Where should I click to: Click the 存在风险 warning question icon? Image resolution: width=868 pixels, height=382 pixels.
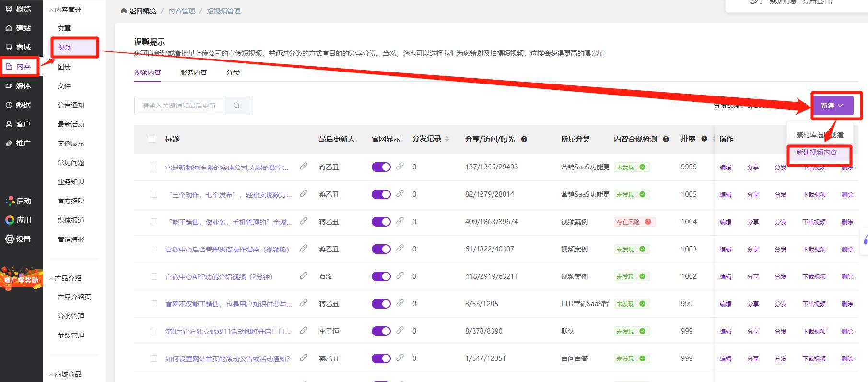(x=648, y=222)
